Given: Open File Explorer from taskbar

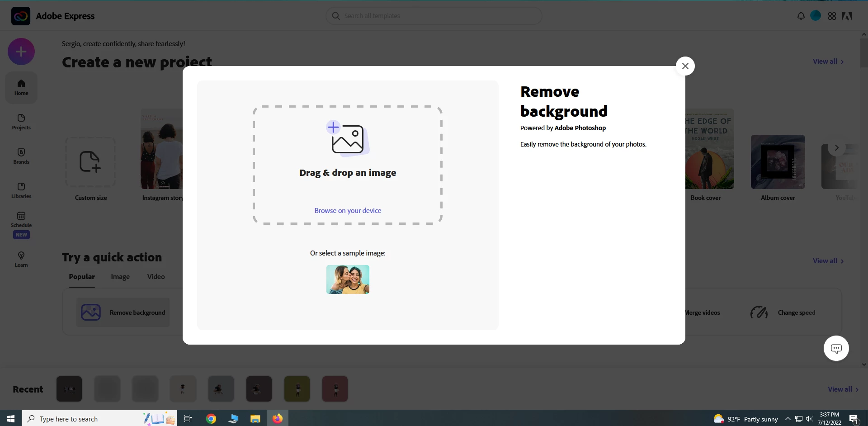Looking at the screenshot, I should 255,419.
